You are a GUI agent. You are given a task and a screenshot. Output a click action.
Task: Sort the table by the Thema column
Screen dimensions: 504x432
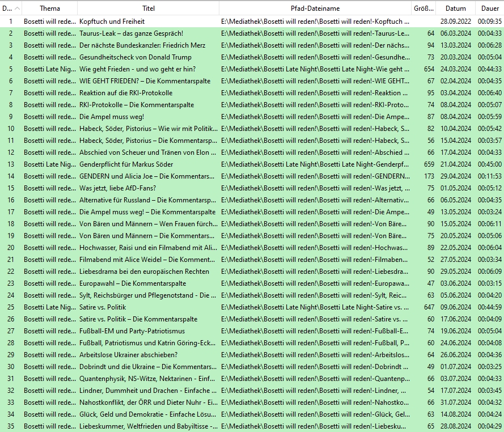click(x=50, y=9)
